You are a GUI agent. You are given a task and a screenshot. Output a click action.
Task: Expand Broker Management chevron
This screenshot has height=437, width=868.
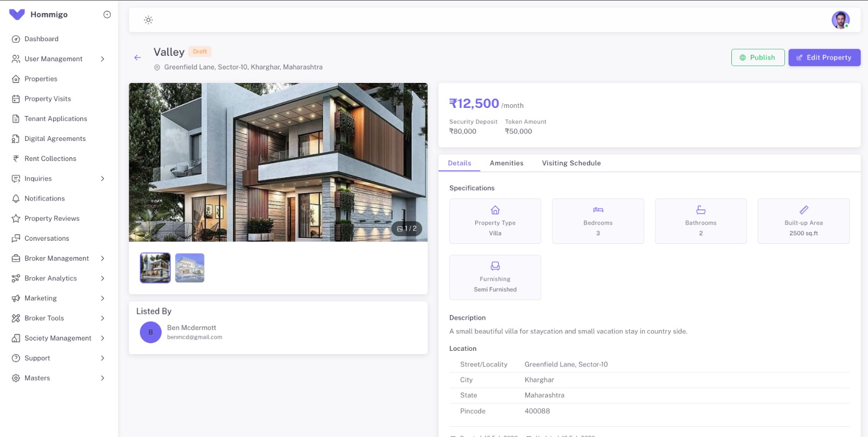click(103, 259)
